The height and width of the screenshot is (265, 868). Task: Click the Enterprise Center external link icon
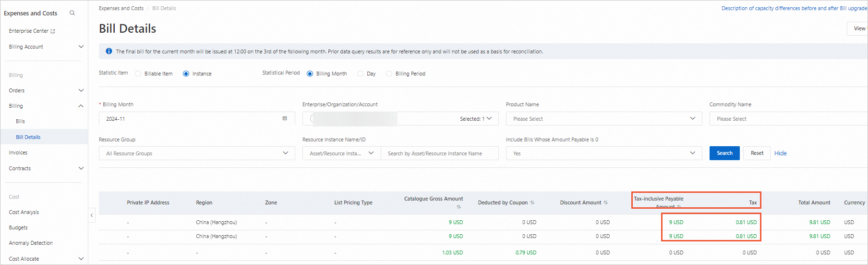coord(53,31)
